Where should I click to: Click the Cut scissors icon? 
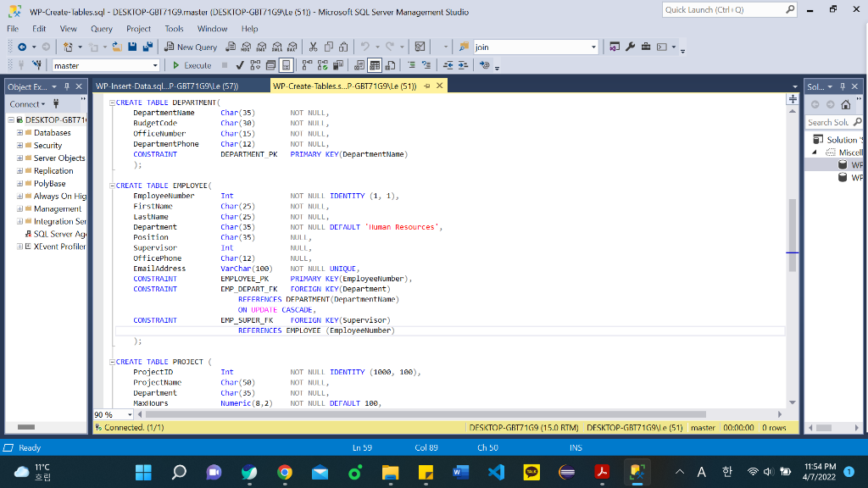pyautogui.click(x=314, y=47)
